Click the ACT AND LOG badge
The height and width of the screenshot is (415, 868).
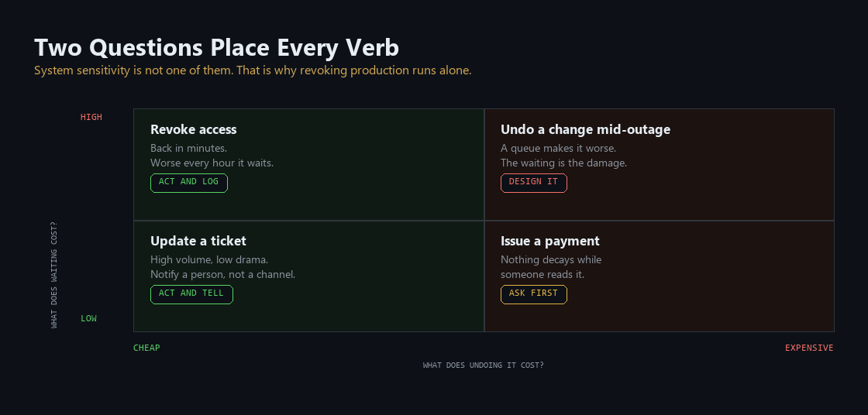[x=189, y=183]
